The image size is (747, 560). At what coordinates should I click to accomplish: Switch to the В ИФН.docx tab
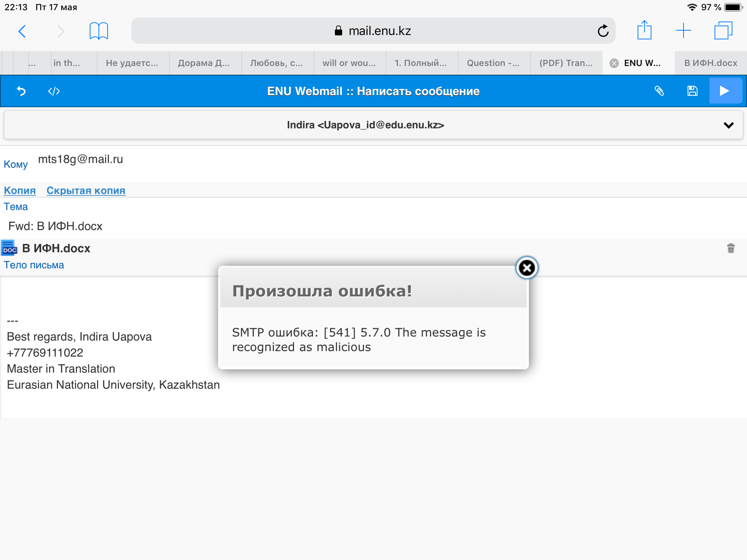pos(710,63)
